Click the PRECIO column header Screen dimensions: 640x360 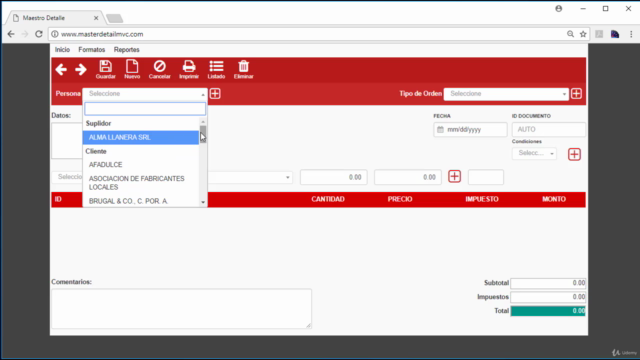click(x=400, y=199)
